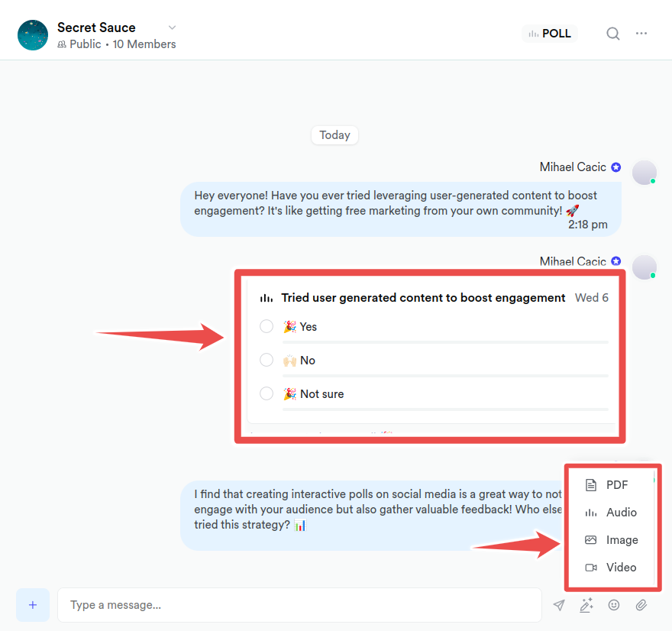Click the paperclip attachment icon
672x631 pixels.
tap(641, 605)
